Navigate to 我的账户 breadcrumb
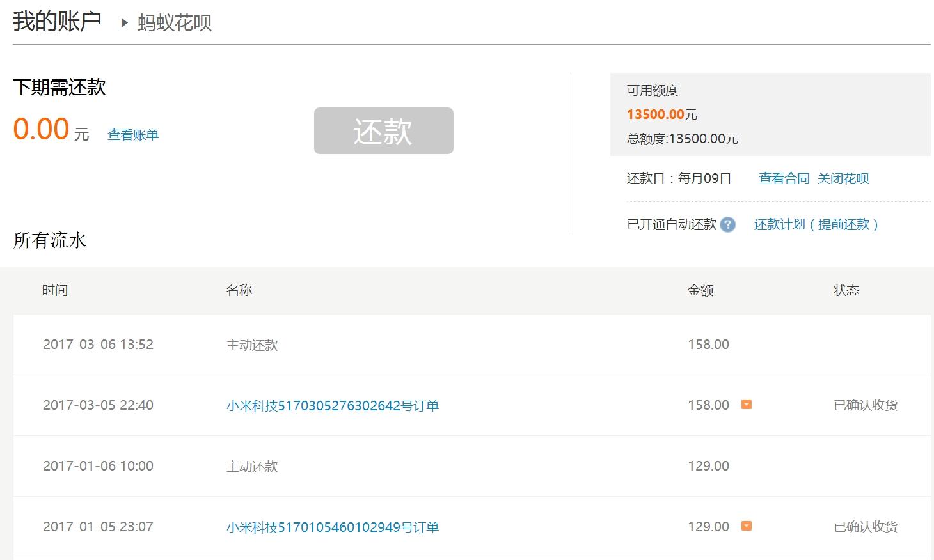934x560 pixels. coord(56,20)
